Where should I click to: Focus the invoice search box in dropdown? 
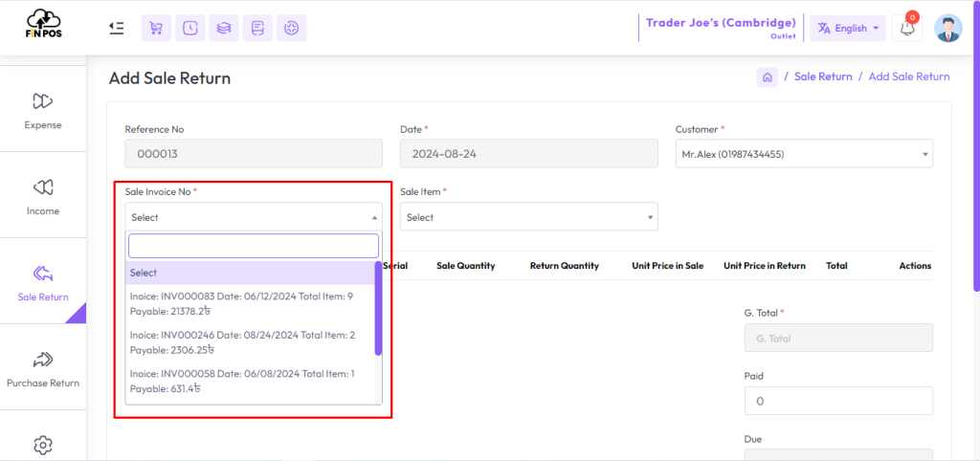tap(254, 246)
